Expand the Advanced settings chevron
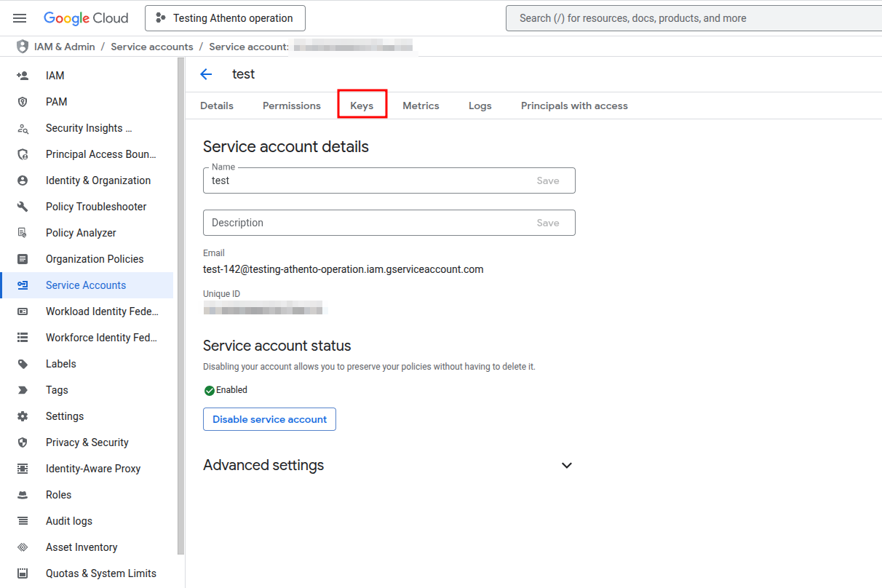Screen dimensions: 882x588 (x=567, y=466)
